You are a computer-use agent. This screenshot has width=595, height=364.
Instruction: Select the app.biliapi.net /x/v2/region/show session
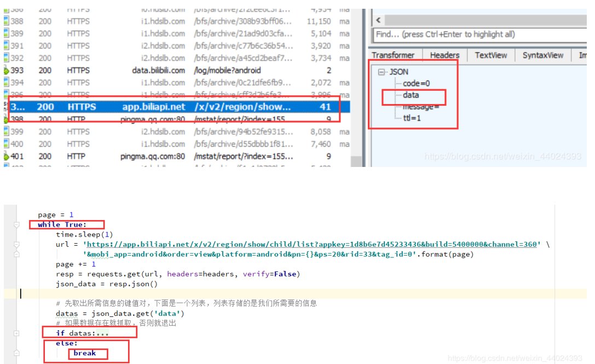(177, 107)
